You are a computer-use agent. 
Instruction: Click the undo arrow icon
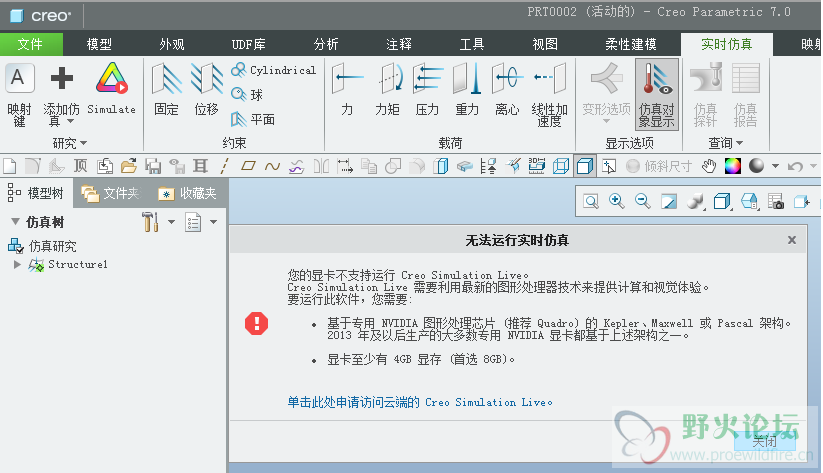click(795, 166)
